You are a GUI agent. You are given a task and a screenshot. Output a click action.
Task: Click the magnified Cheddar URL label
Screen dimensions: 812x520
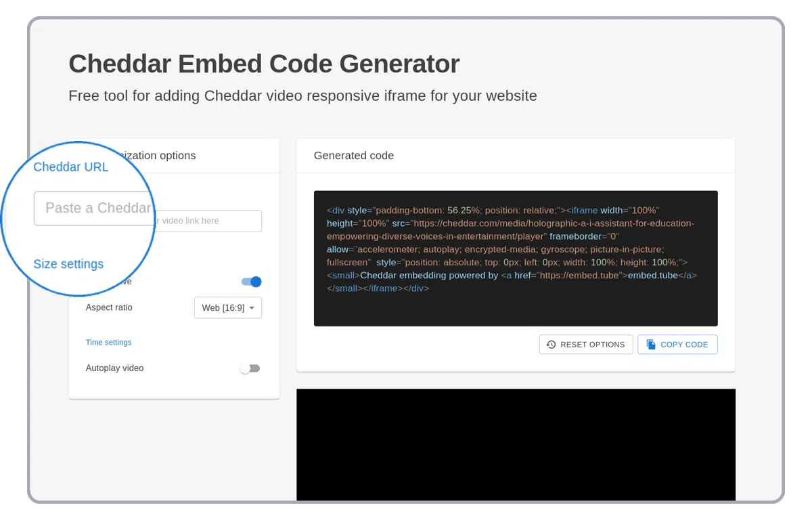click(x=71, y=167)
